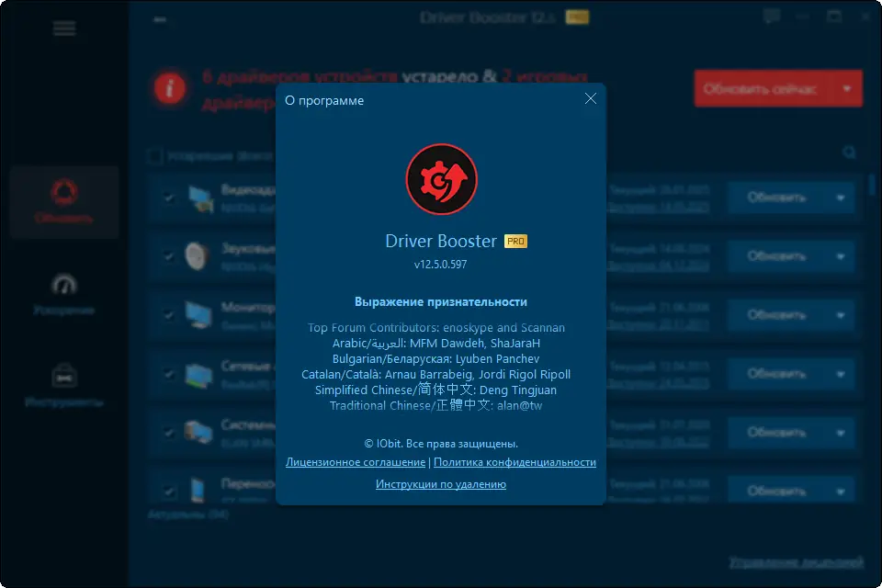Toggle the Мониторы row checkbox
This screenshot has width=882, height=588.
pyautogui.click(x=168, y=314)
